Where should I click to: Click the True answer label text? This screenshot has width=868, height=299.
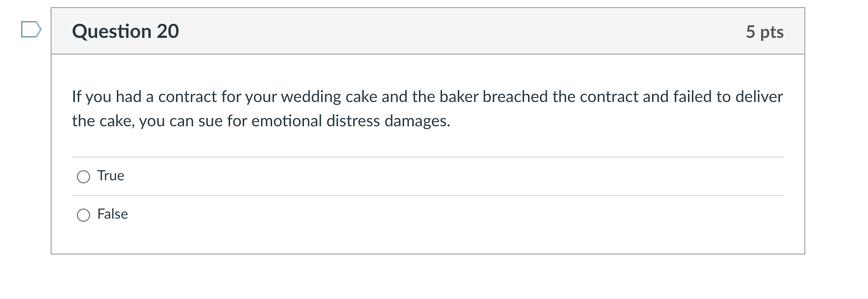coord(111,176)
